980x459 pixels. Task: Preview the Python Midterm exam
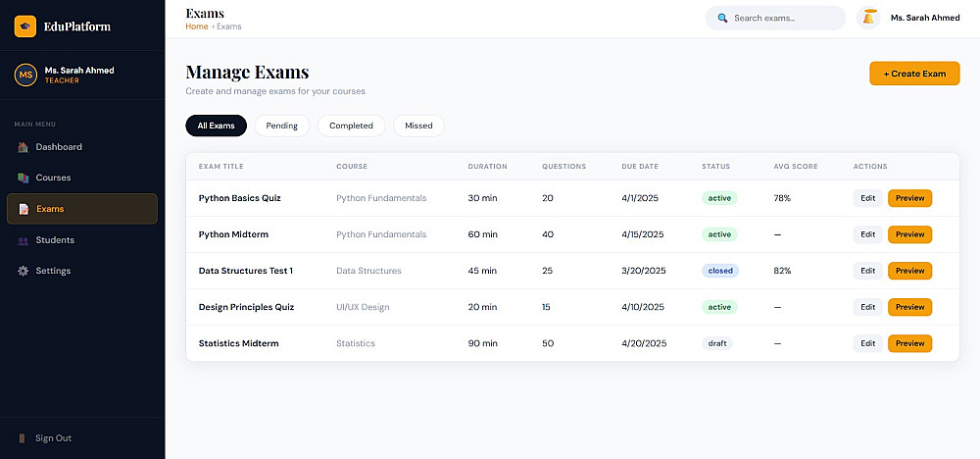910,234
